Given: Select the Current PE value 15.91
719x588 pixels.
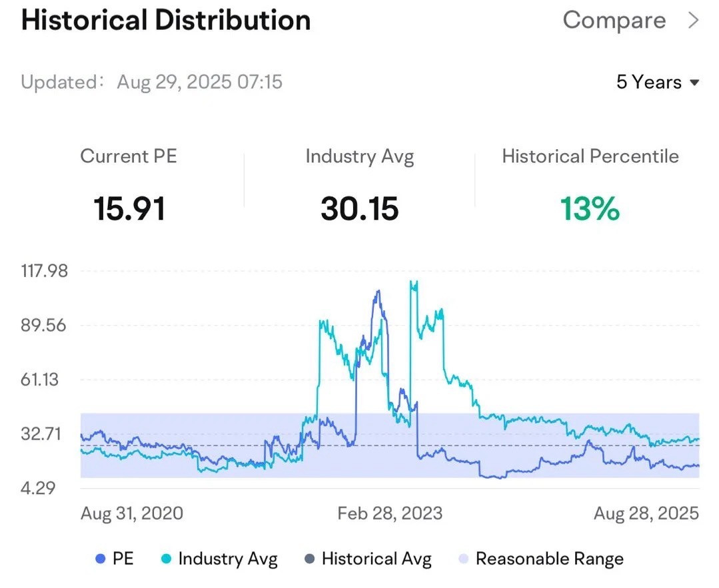Looking at the screenshot, I should pos(129,208).
